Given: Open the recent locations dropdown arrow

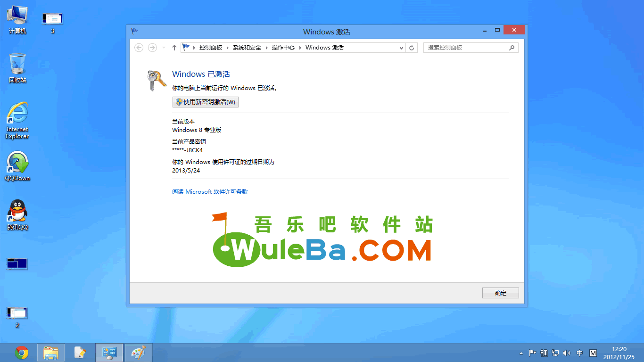Looking at the screenshot, I should [x=164, y=48].
